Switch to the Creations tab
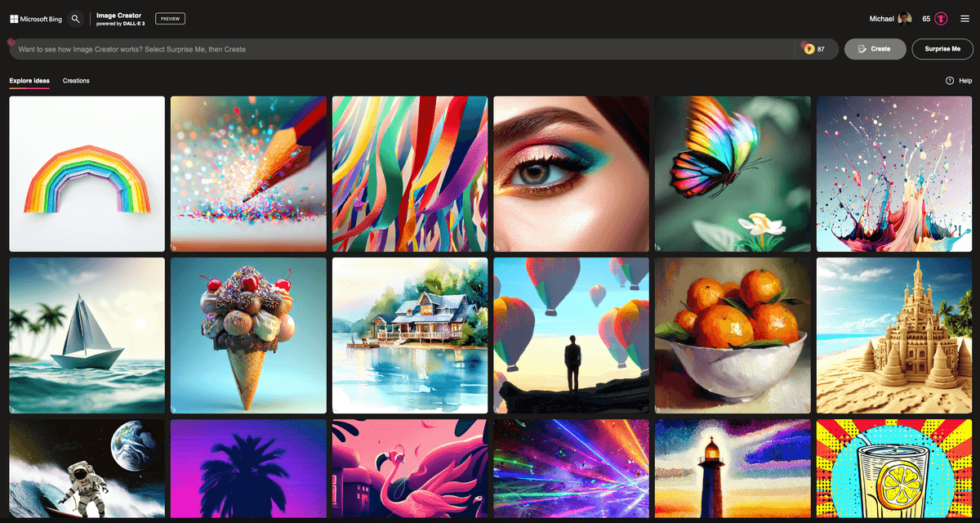 pos(76,80)
